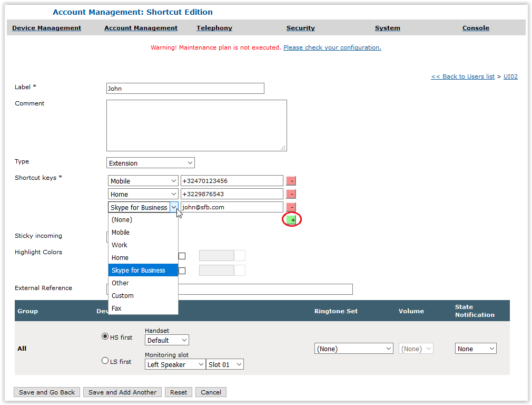Choose Fax in the open list
This screenshot has width=532, height=405.
click(x=143, y=308)
